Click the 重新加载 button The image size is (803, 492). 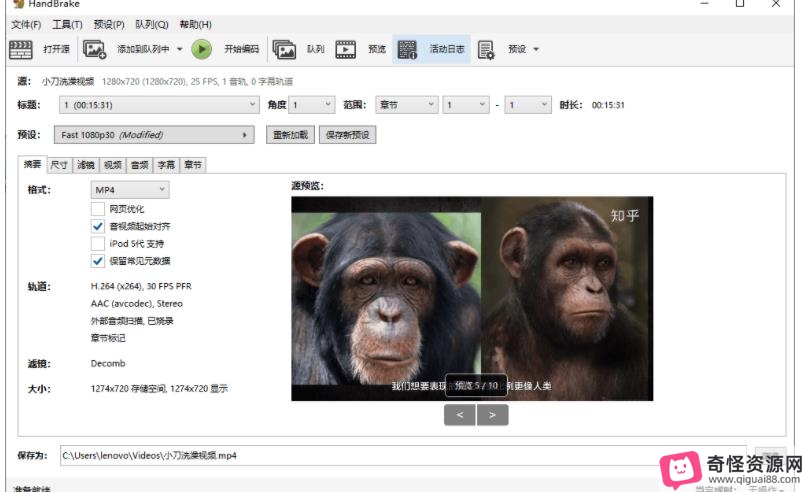pyautogui.click(x=291, y=135)
